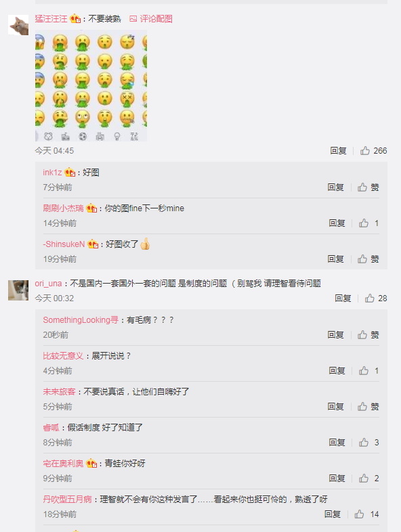The image size is (401, 532).
Task: Like 睿呱's reply with 3 likes
Action: [368, 443]
